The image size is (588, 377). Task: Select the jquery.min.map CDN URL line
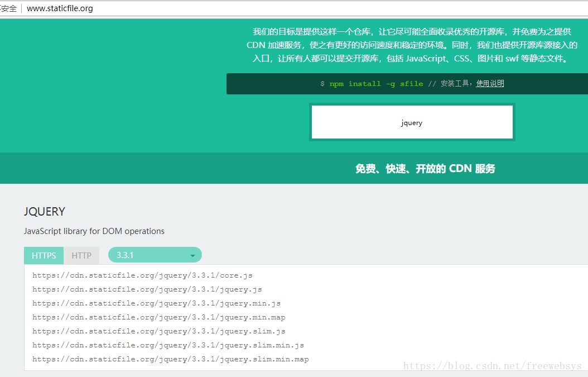[158, 317]
